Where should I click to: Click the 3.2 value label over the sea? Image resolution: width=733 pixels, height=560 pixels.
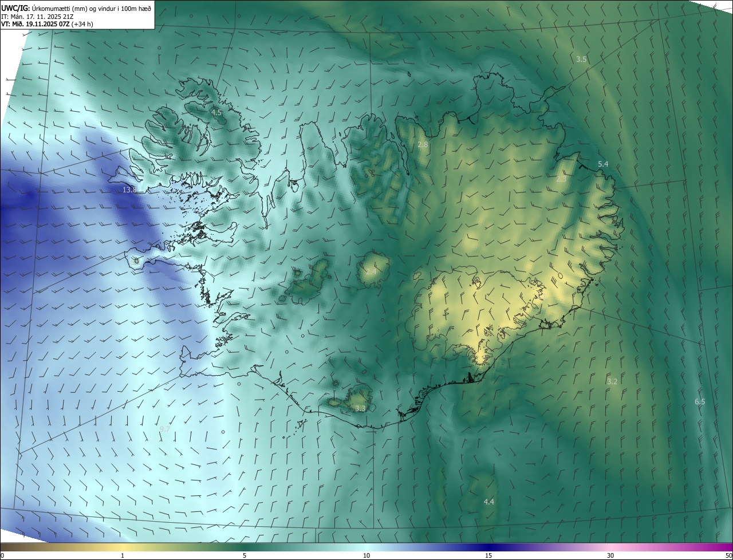coord(612,381)
